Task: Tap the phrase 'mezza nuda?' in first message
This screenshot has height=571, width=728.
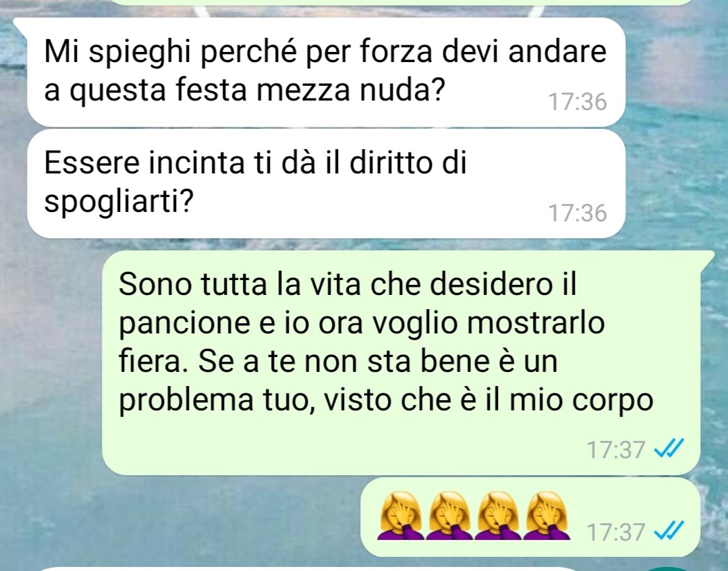Action: point(351,90)
